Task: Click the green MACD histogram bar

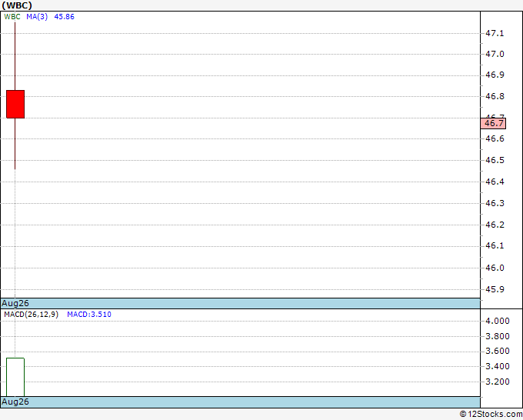Action: [15, 377]
